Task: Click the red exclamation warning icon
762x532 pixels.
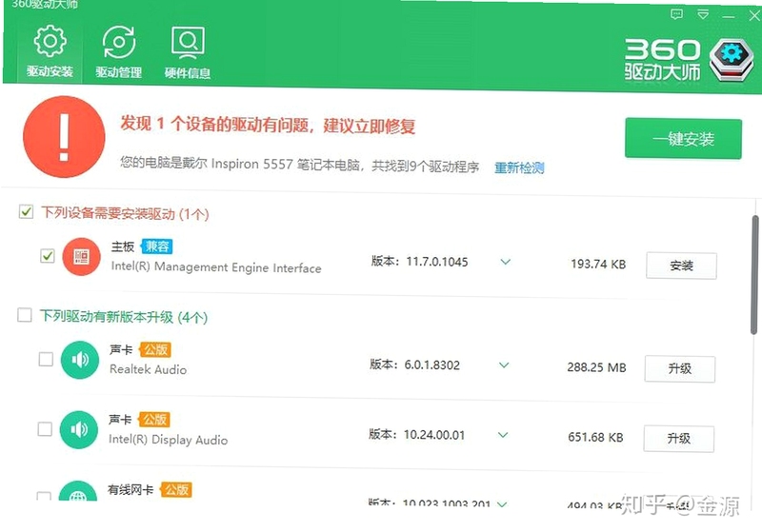Action: click(x=64, y=137)
